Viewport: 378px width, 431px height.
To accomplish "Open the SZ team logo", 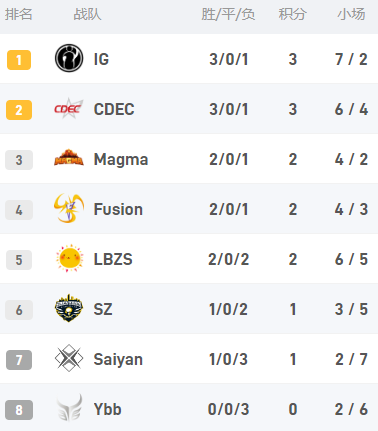I will click(69, 308).
